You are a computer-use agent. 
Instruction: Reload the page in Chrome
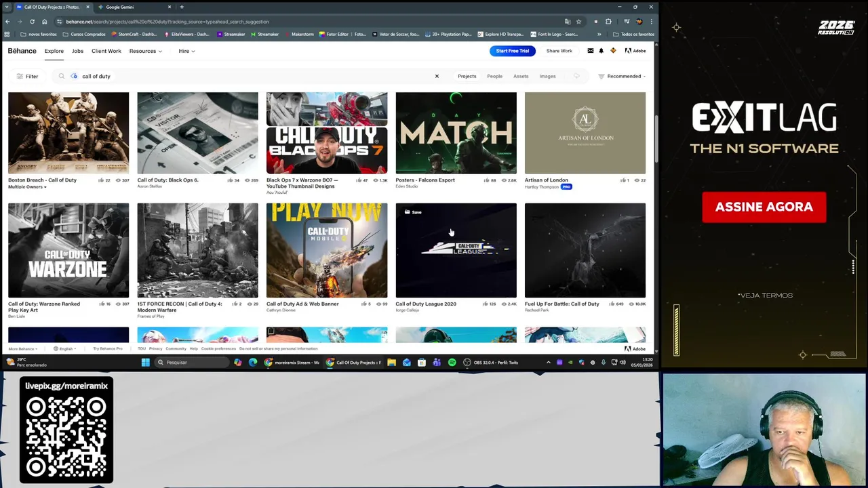pos(32,22)
